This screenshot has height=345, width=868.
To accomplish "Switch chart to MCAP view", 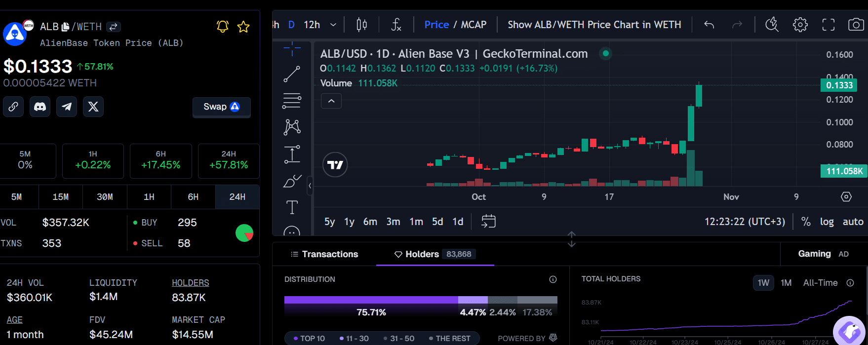I will tap(473, 25).
